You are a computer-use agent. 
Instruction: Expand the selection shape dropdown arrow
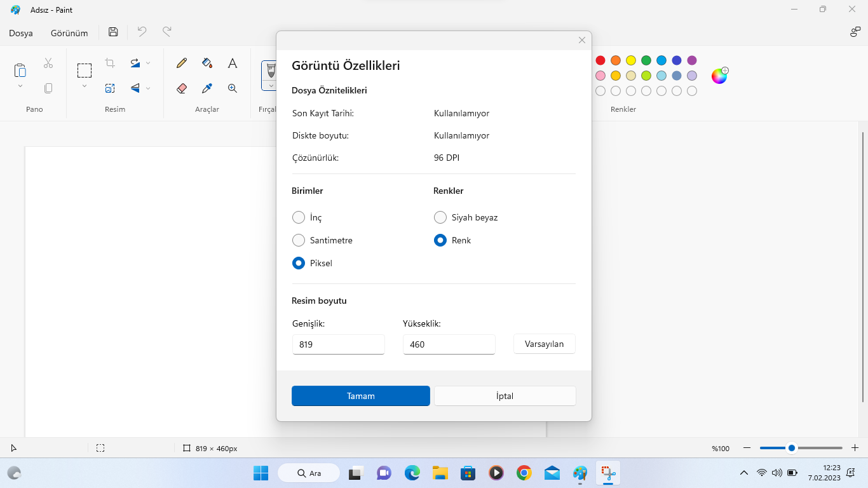point(85,86)
